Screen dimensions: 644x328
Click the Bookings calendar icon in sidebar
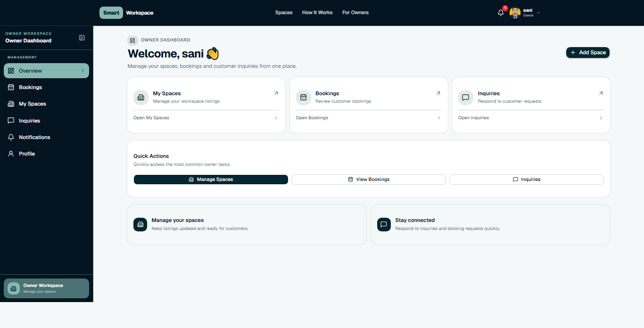[11, 87]
